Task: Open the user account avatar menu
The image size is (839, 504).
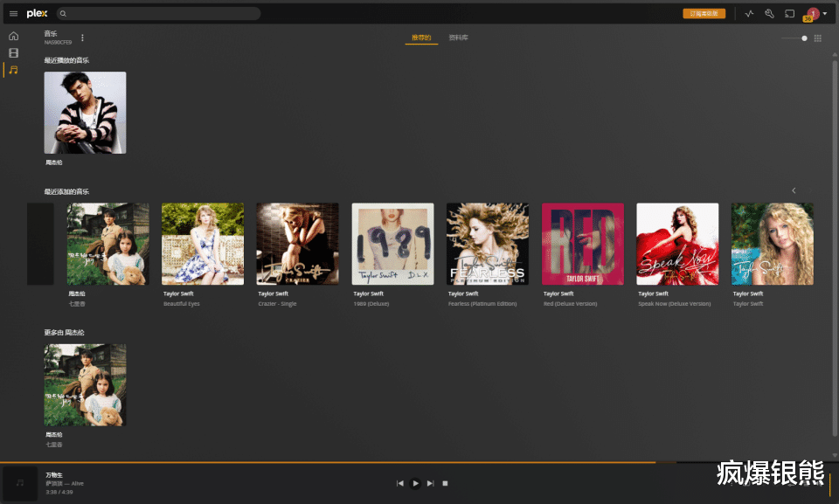Action: click(816, 14)
